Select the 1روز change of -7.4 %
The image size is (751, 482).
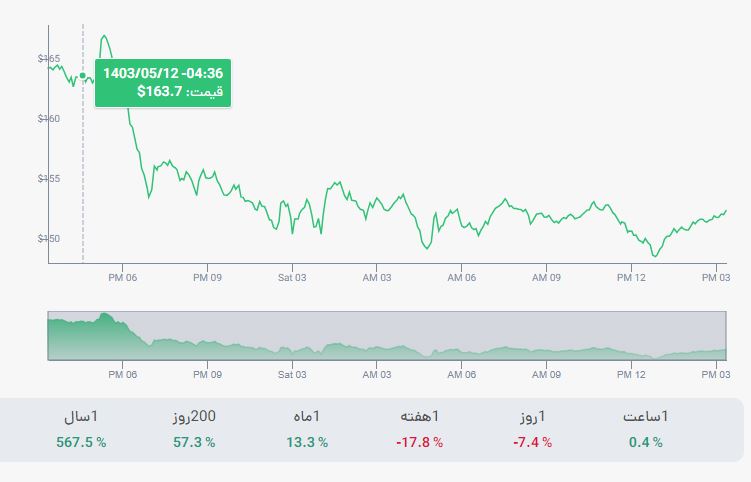coord(533,442)
